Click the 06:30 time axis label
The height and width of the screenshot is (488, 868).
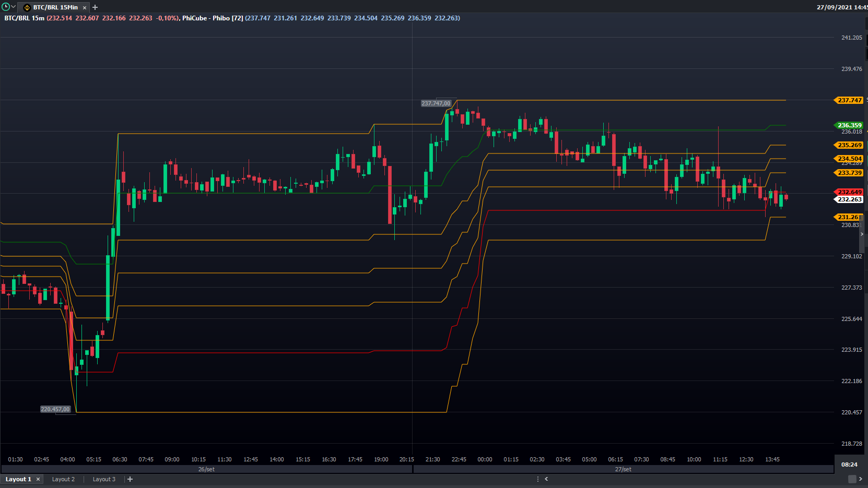(x=120, y=459)
